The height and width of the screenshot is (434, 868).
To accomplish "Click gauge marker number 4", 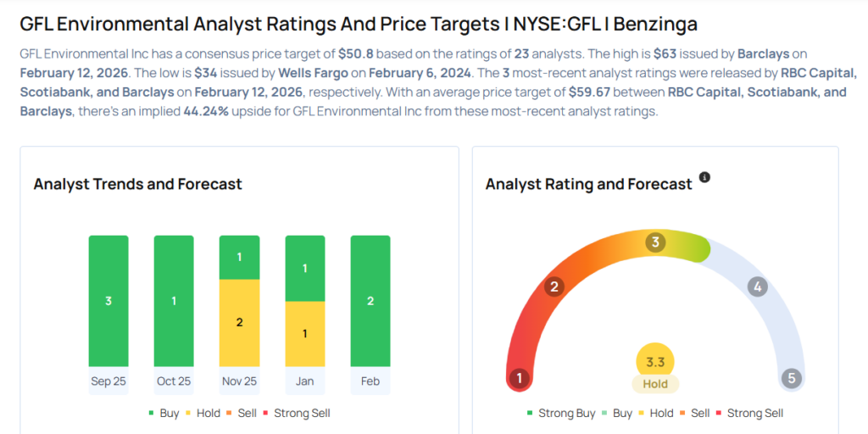I will coord(757,287).
